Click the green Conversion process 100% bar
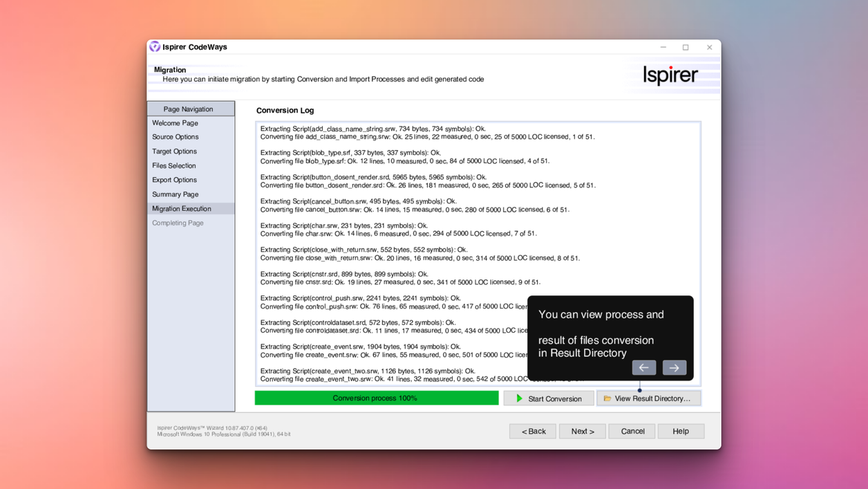The height and width of the screenshot is (489, 868). (377, 398)
